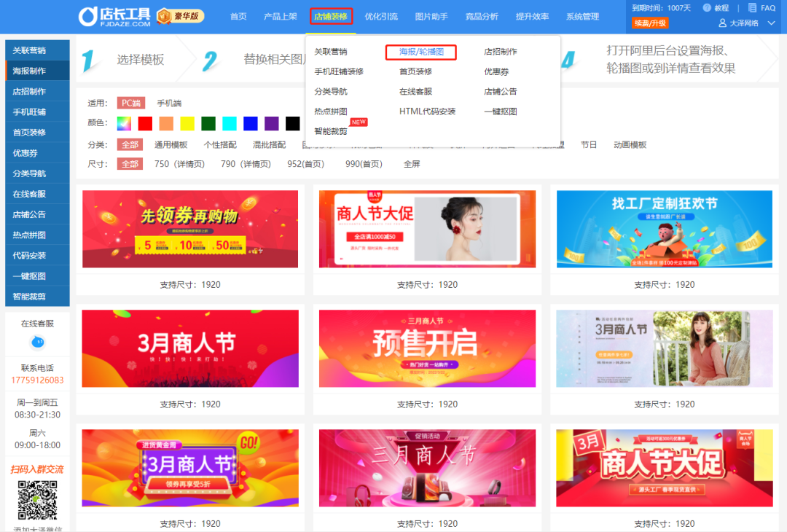Viewport: 787px width, 532px height.
Task: Open 商人节大促 template with woman portrait
Action: [x=427, y=229]
